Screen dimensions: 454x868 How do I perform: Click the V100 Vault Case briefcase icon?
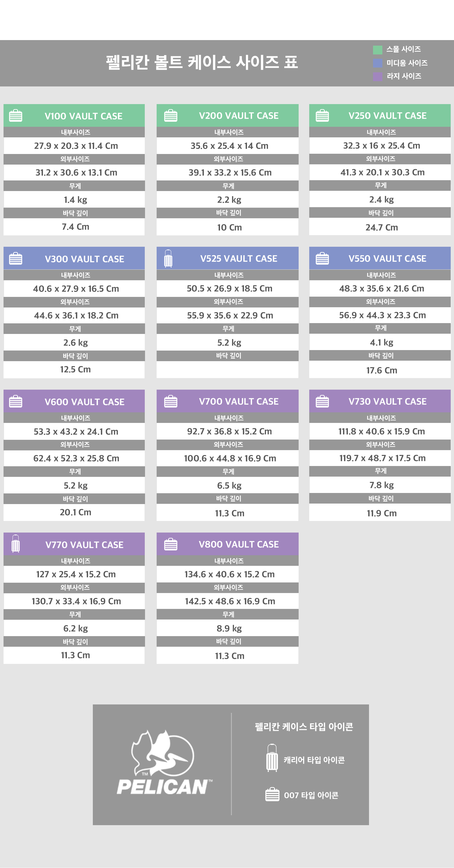[16, 116]
